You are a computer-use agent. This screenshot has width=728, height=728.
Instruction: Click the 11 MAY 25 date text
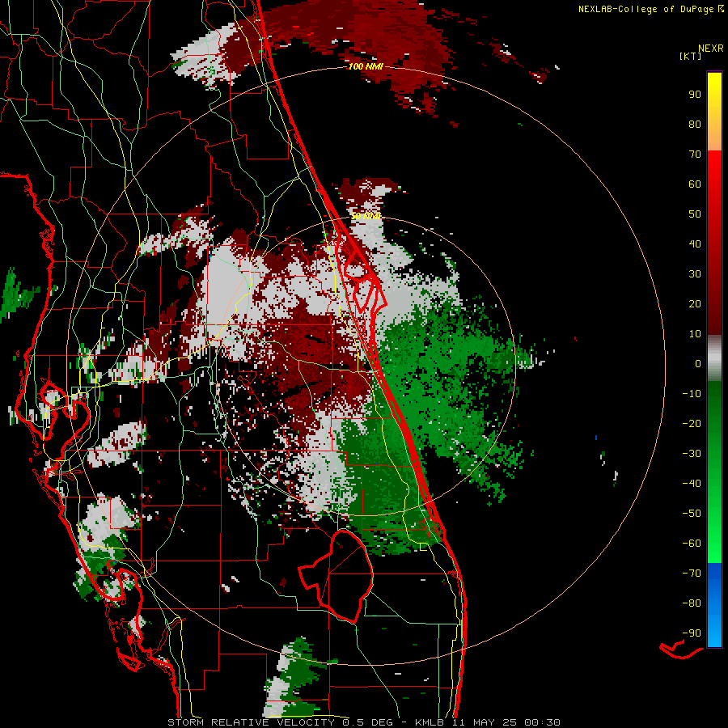(x=485, y=722)
